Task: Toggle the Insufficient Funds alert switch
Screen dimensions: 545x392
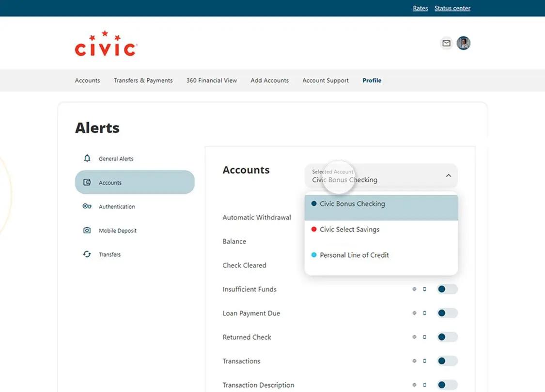Action: pos(446,289)
